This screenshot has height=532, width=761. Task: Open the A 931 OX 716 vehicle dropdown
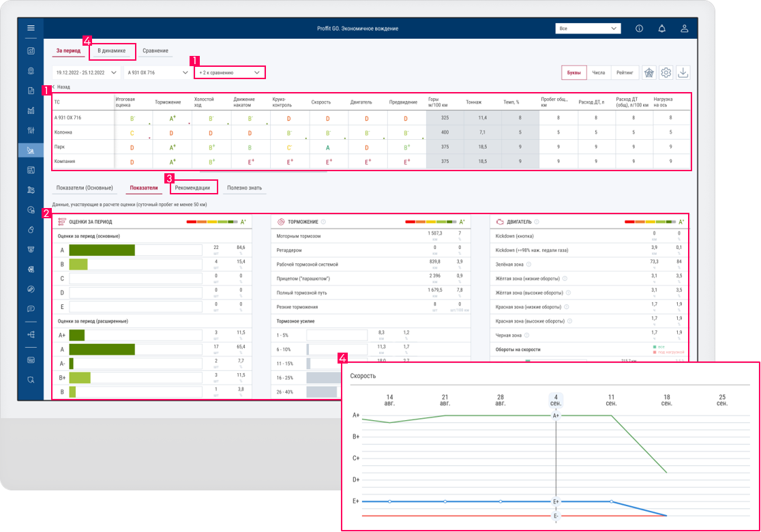(x=158, y=72)
